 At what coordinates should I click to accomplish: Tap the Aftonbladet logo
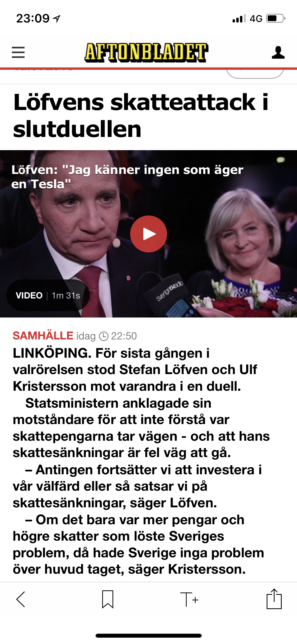(x=147, y=53)
